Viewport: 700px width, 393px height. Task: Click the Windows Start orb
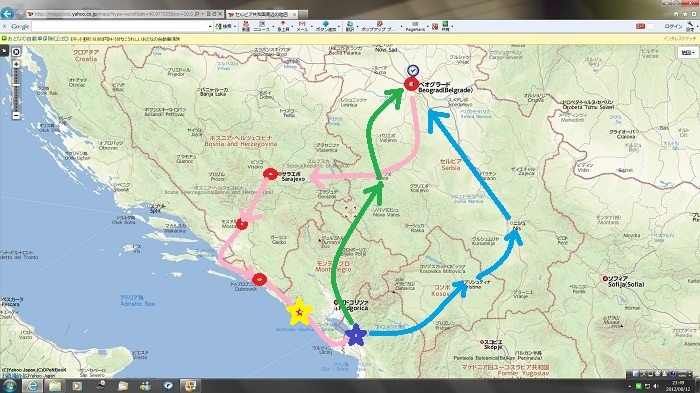point(9,385)
